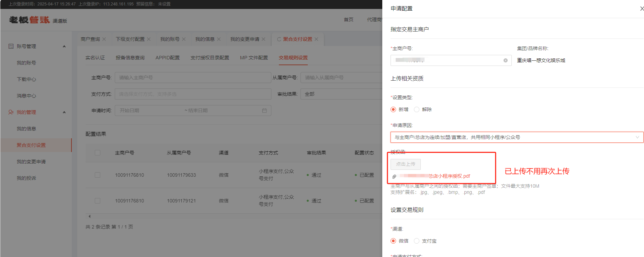Close the 我的变更申请 tab
644x257 pixels.
[x=263, y=39]
